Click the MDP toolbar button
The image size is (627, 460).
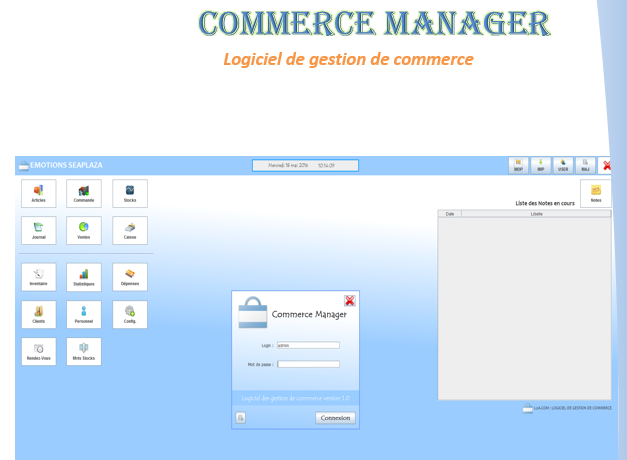pos(518,165)
